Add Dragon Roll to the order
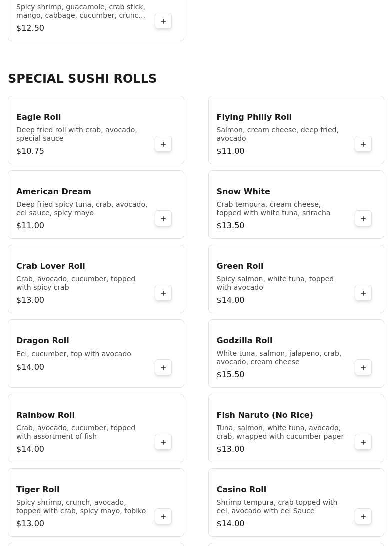 tap(163, 368)
